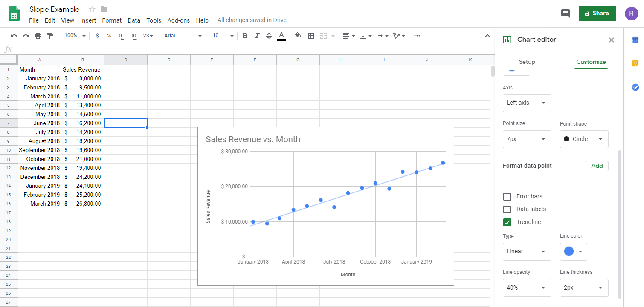This screenshot has width=644, height=307.
Task: Open Calendar in side panel
Action: tap(635, 40)
